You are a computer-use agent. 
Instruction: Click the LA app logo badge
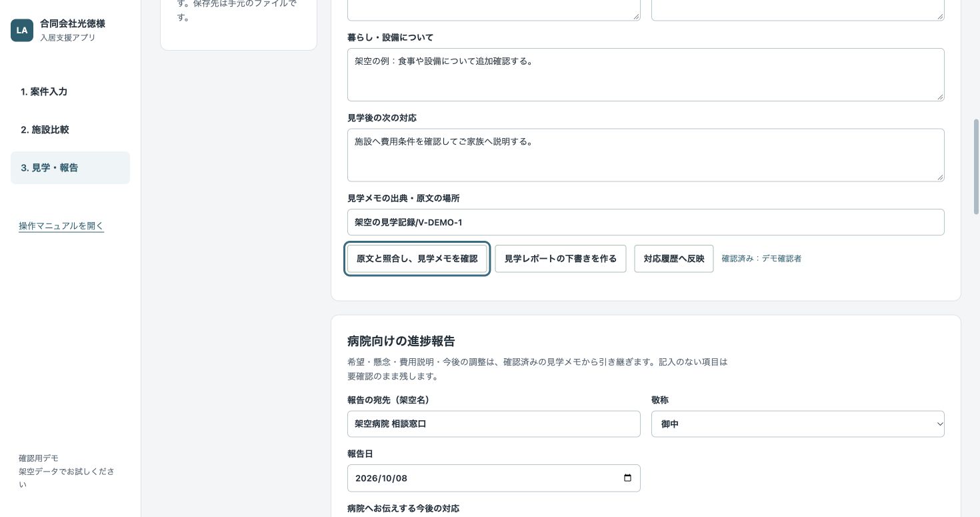click(x=22, y=30)
